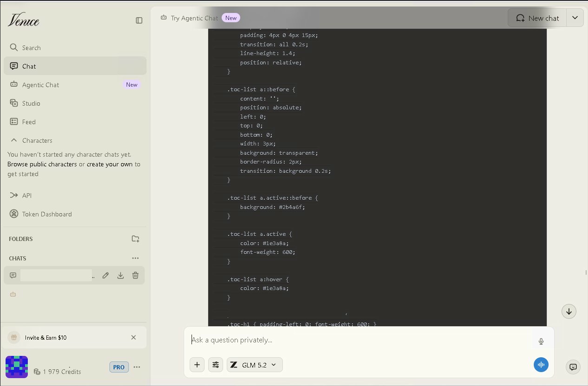Open Agentic Chat in sidebar

click(x=75, y=85)
